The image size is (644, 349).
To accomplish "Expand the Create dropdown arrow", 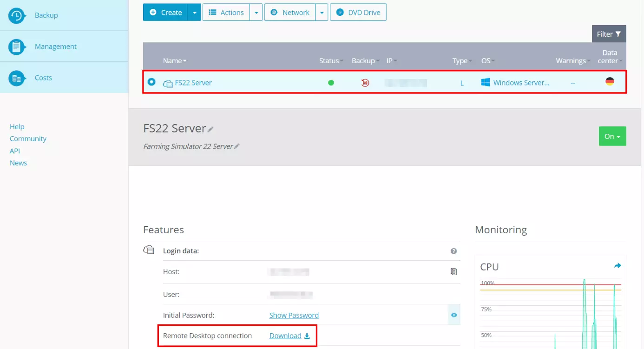I will coord(194,13).
